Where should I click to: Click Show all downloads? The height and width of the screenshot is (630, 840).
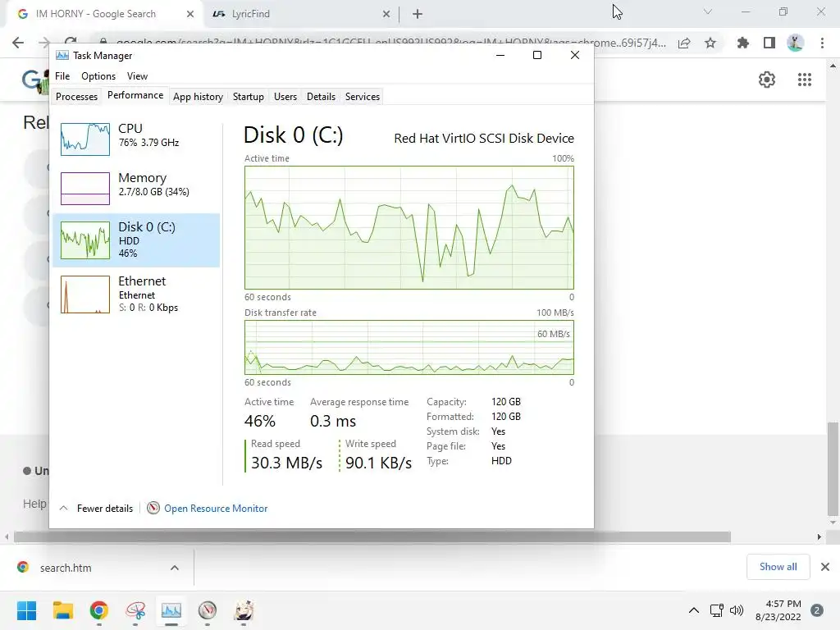pyautogui.click(x=778, y=567)
